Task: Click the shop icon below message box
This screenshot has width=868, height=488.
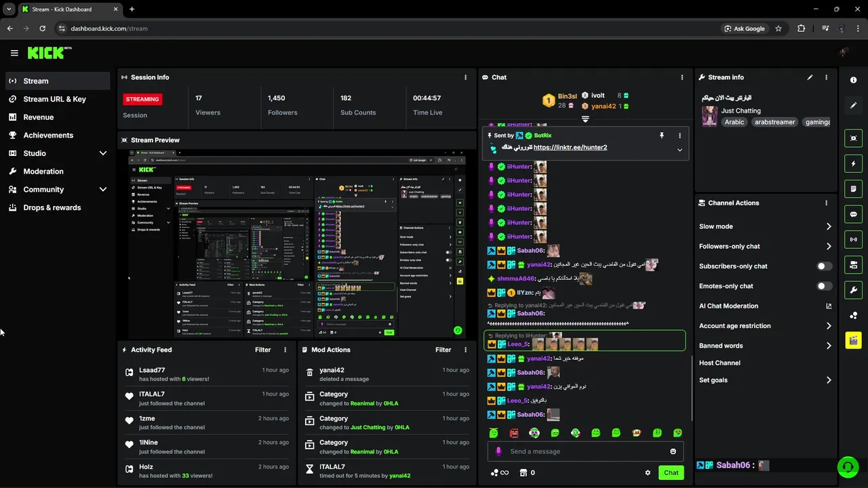Action: click(x=524, y=473)
